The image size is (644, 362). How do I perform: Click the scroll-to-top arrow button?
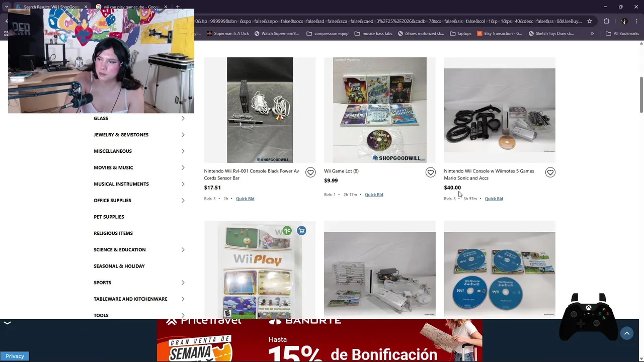click(x=627, y=333)
